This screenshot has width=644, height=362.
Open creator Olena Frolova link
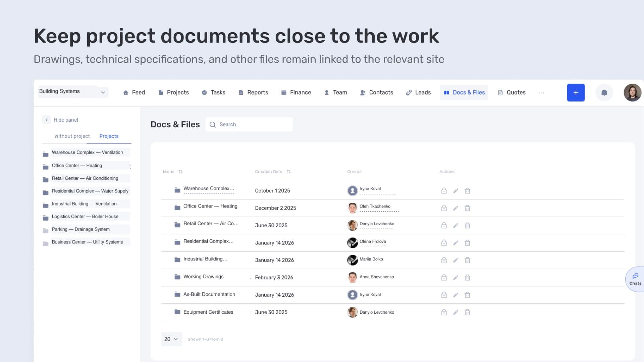click(373, 241)
